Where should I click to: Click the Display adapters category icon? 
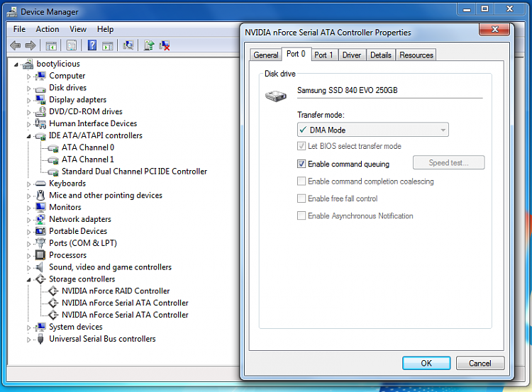click(x=40, y=100)
